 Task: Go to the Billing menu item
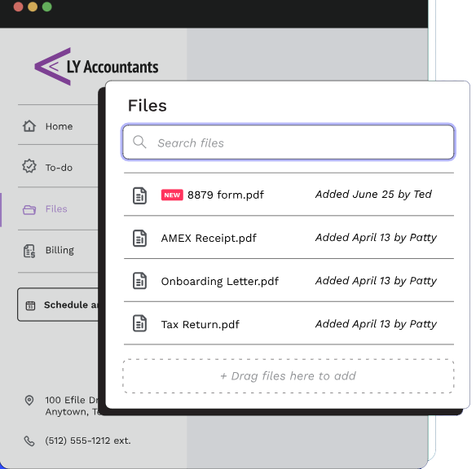pyautogui.click(x=58, y=251)
